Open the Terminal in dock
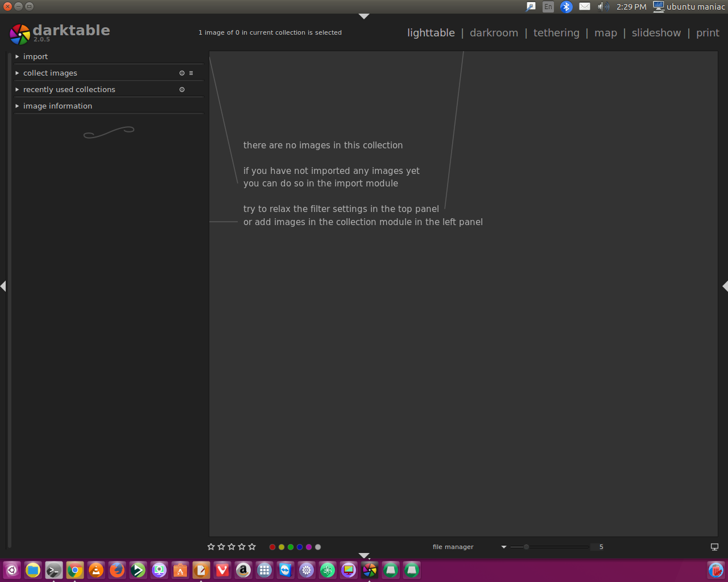728x582 pixels. 54,570
